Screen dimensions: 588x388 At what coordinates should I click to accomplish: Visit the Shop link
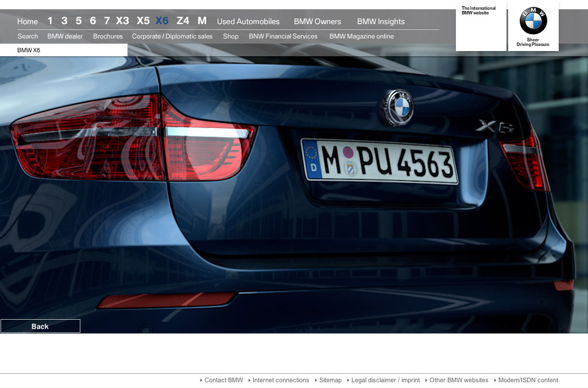(231, 36)
